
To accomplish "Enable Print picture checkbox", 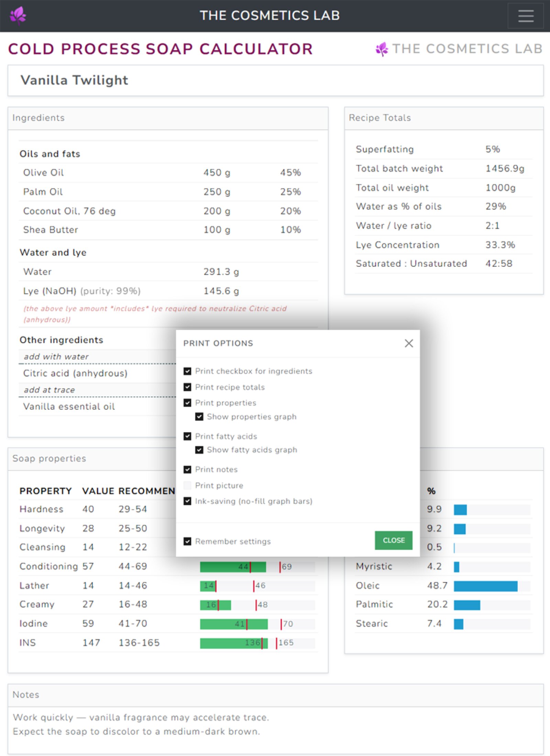I will pyautogui.click(x=187, y=486).
